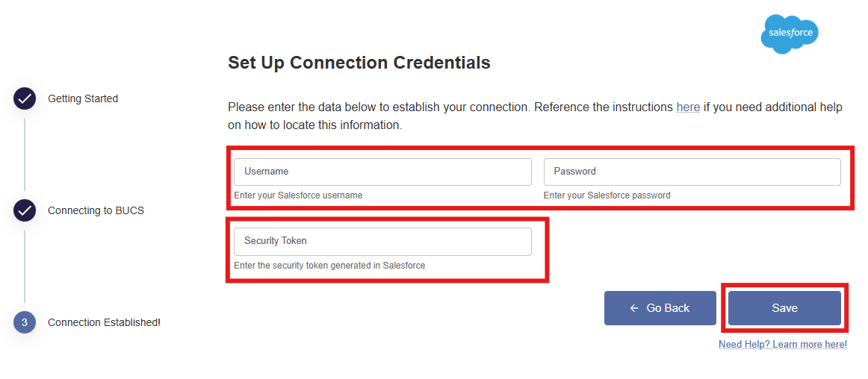The image size is (868, 379).
Task: Go to the Connecting to BUCS step label
Action: click(96, 210)
